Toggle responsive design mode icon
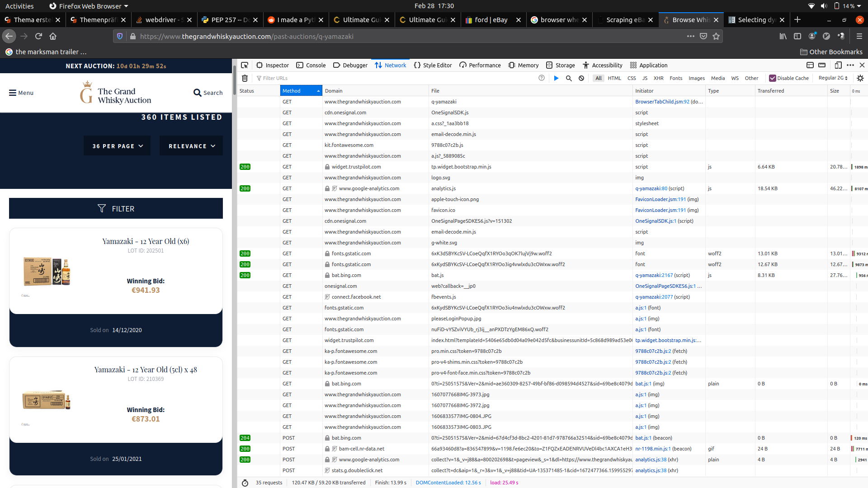Image resolution: width=868 pixels, height=488 pixels. click(838, 65)
